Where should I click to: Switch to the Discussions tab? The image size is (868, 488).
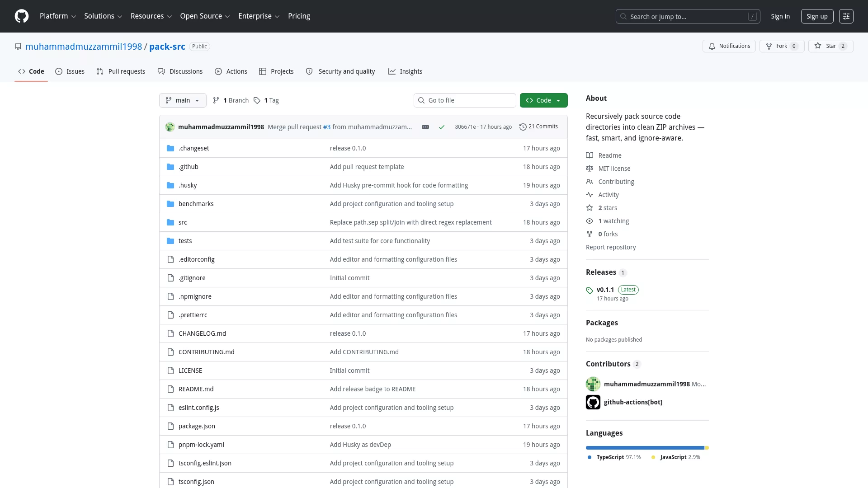click(x=180, y=71)
